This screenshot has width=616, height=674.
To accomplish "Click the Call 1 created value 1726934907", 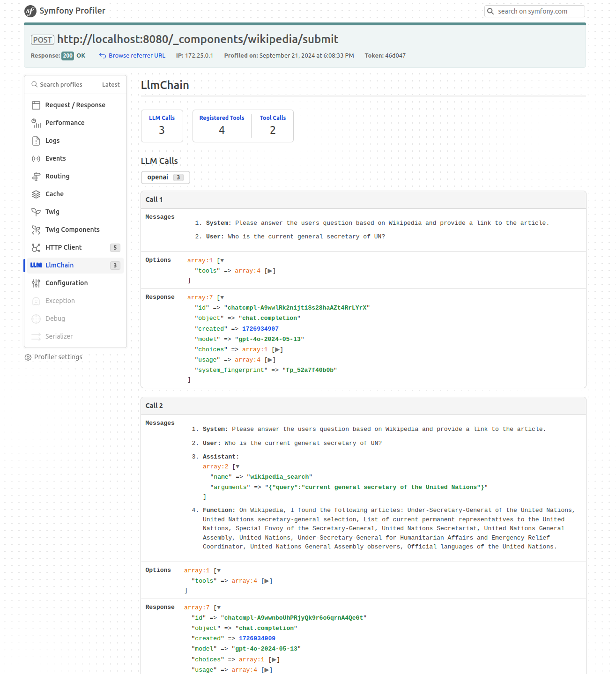I will pyautogui.click(x=260, y=329).
